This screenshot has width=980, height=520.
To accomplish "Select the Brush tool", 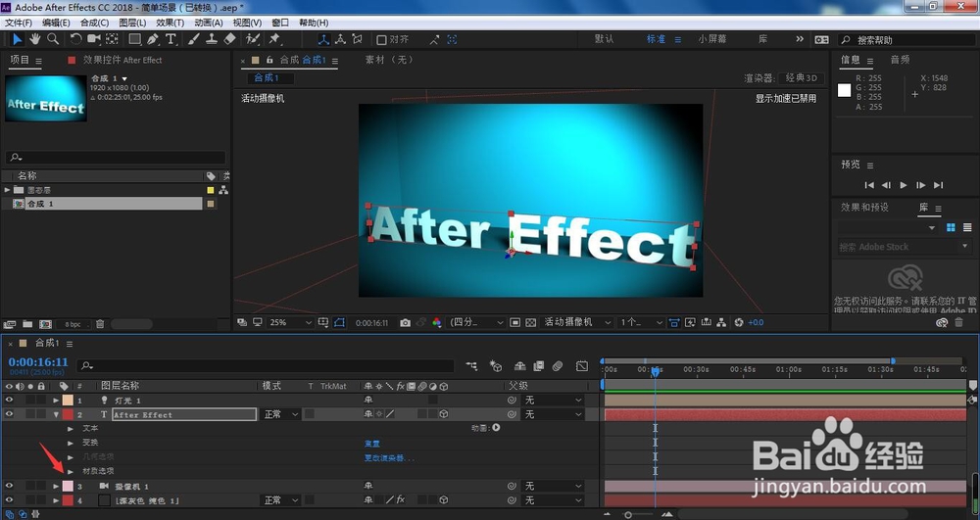I will [x=194, y=39].
